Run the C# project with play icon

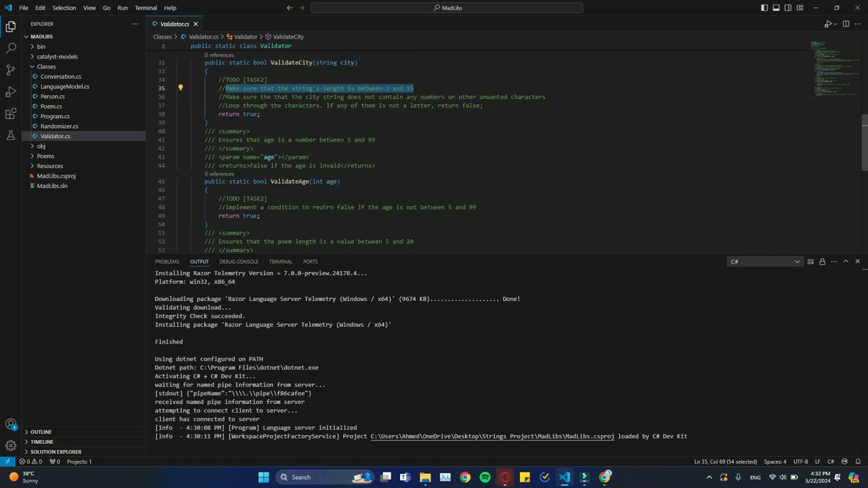point(827,24)
